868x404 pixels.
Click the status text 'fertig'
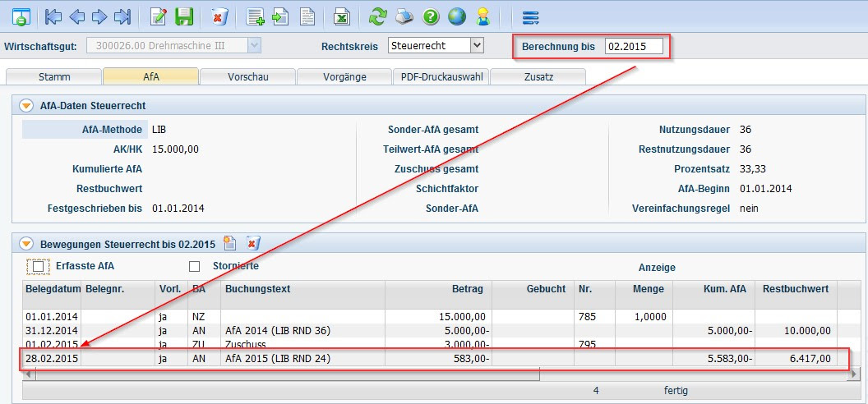[676, 391]
